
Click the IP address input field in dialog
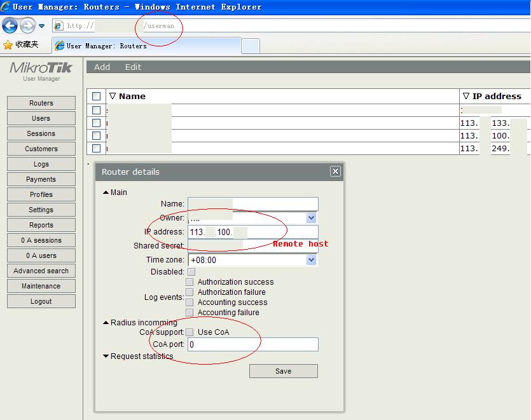tap(253, 232)
